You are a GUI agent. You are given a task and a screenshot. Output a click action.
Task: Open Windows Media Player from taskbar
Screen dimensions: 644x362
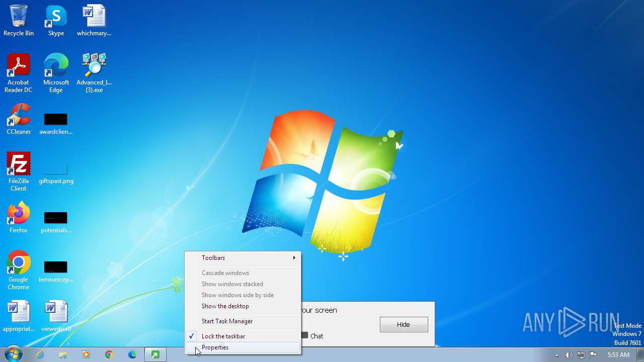click(86, 354)
